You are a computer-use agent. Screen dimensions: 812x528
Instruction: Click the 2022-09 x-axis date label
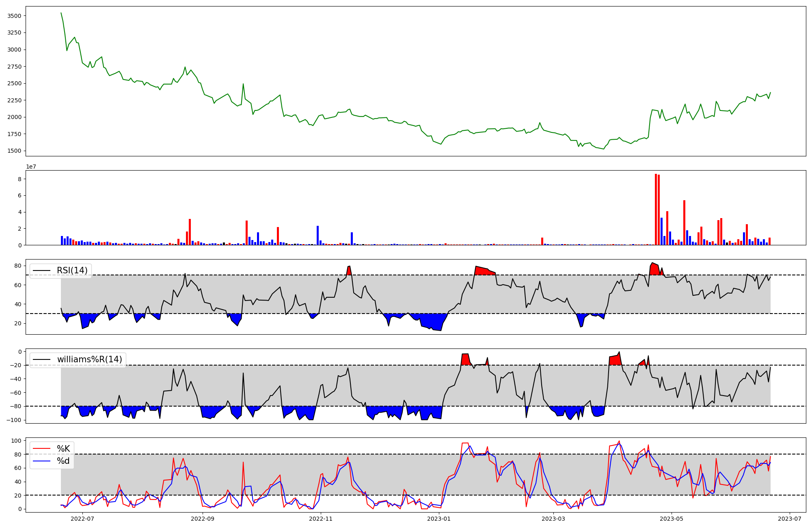[202, 519]
